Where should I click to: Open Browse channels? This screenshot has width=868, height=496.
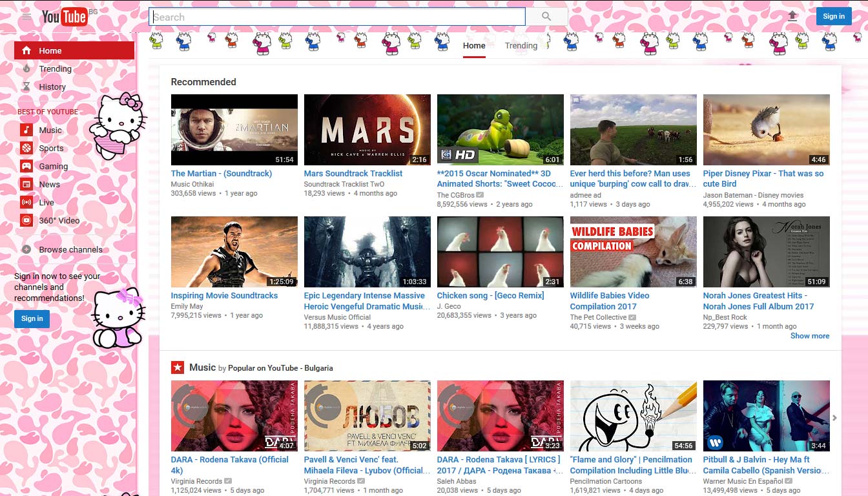(72, 249)
